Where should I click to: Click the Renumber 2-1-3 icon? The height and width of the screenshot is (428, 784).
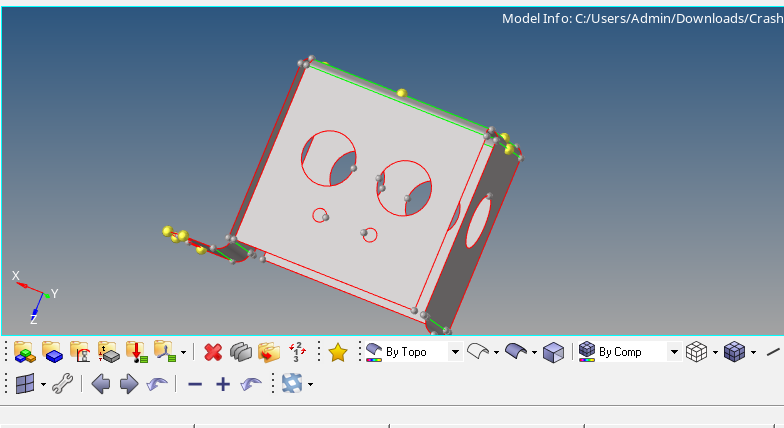point(298,352)
